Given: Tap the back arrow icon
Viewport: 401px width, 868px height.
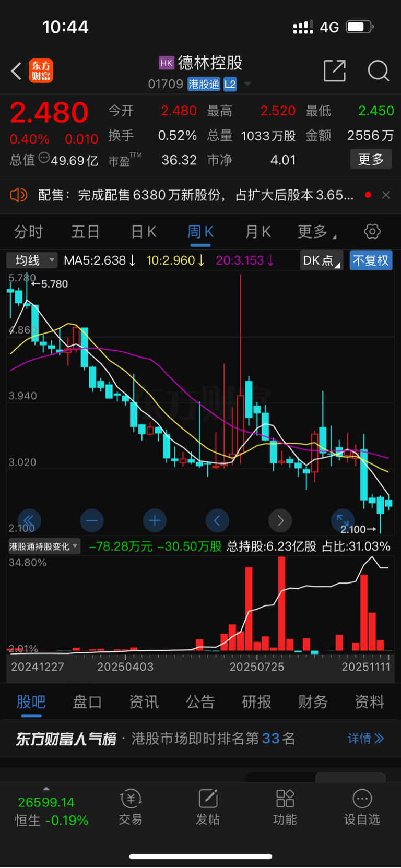Looking at the screenshot, I should (16, 71).
